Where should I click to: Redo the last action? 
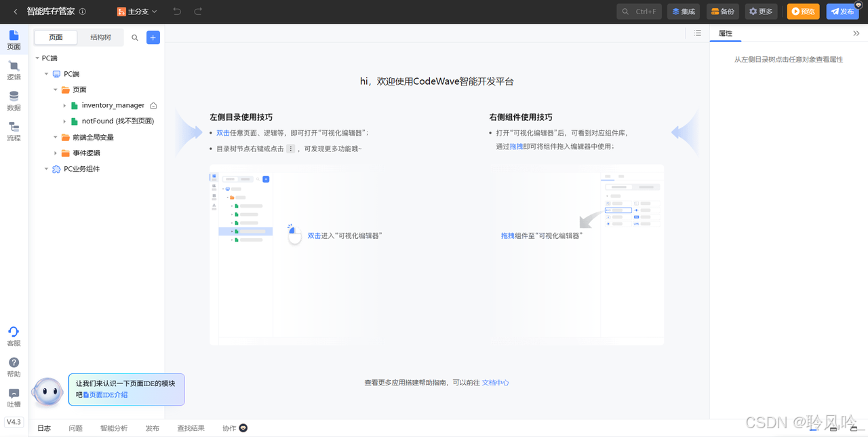pos(198,12)
